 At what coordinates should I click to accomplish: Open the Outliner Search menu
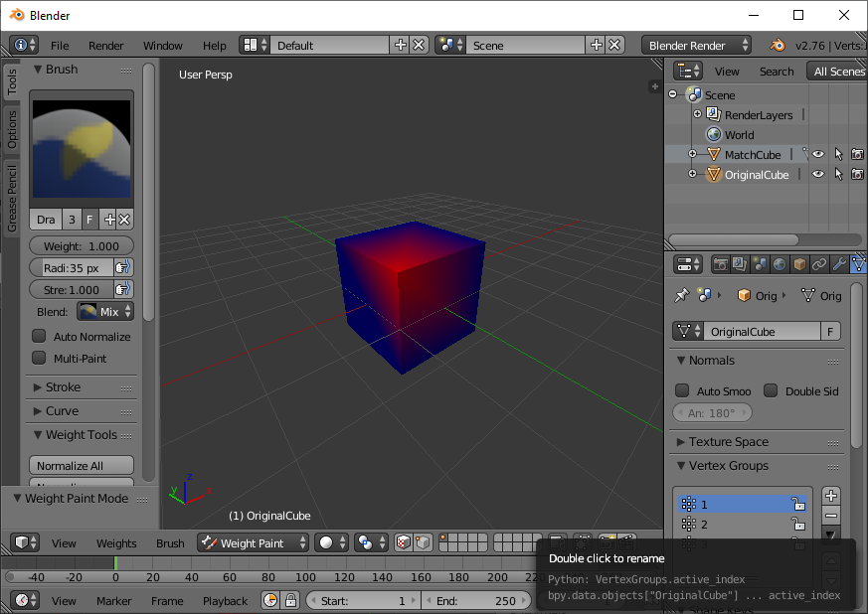coord(777,72)
